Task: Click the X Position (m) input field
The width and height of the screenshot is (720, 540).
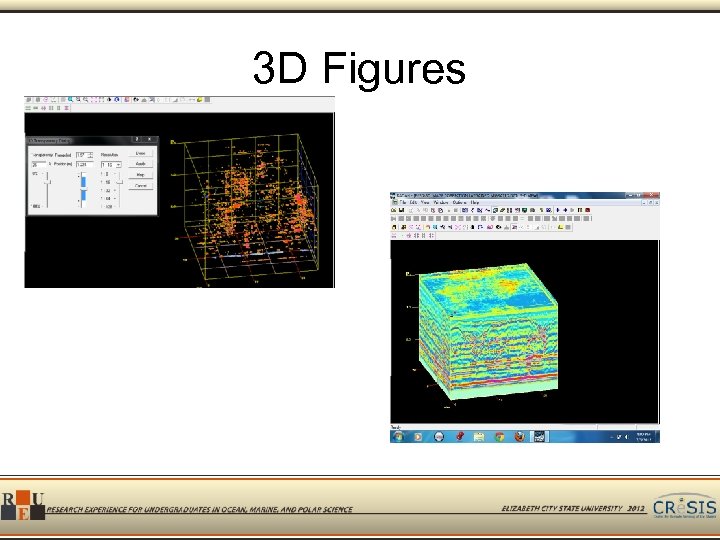Action: (x=84, y=164)
